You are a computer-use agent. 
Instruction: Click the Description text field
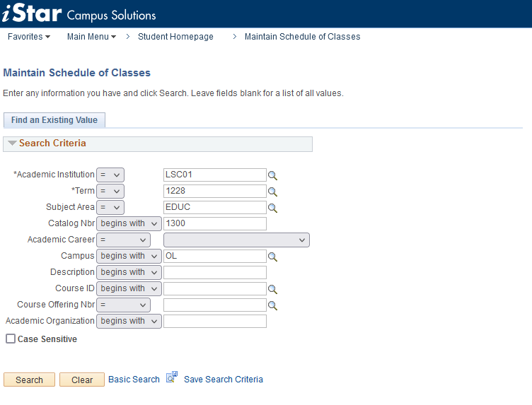coord(215,272)
